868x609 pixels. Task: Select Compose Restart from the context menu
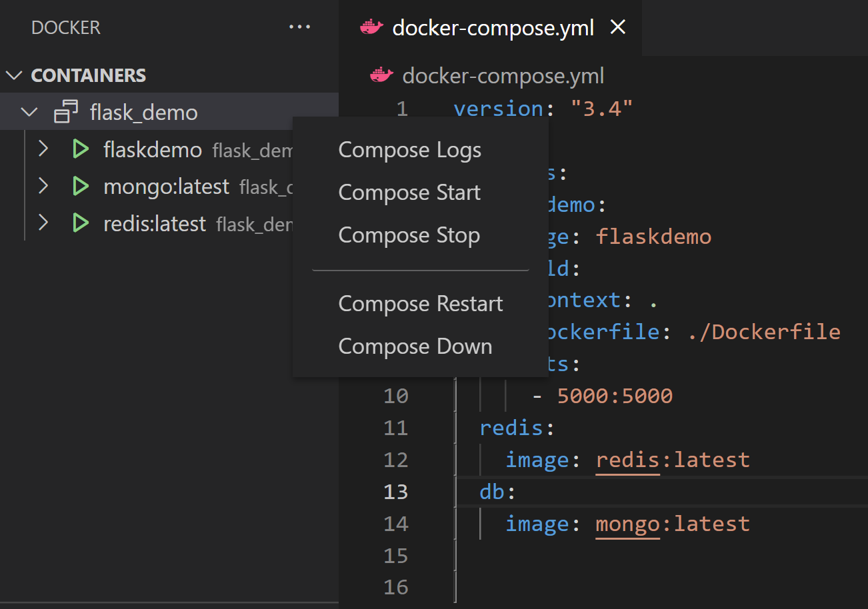421,303
